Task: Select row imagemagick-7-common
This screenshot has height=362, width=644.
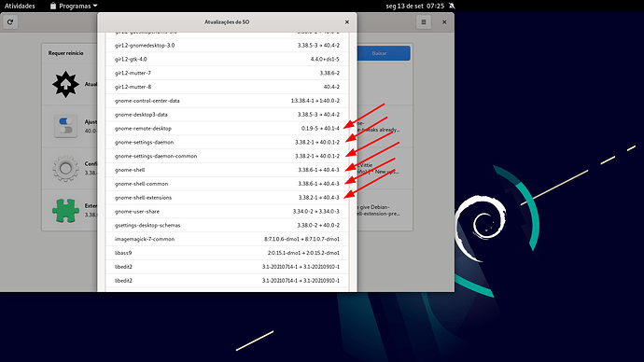Action: 227,239
